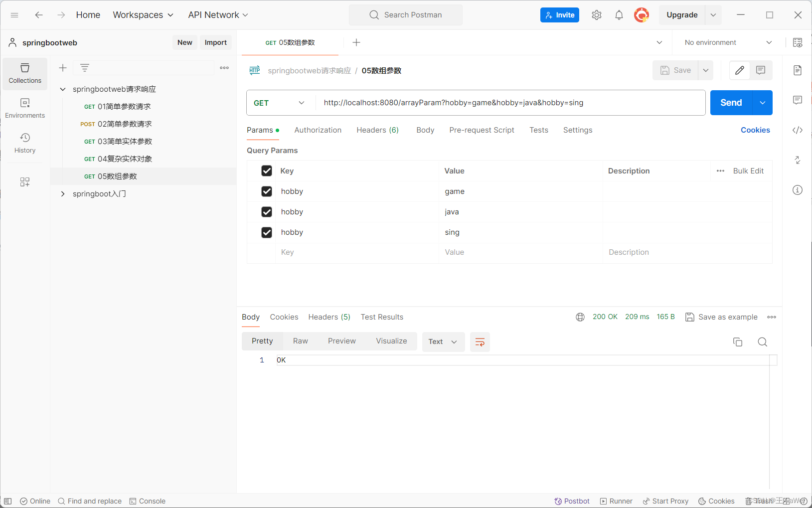
Task: Click the filter collections icon
Action: click(x=85, y=68)
